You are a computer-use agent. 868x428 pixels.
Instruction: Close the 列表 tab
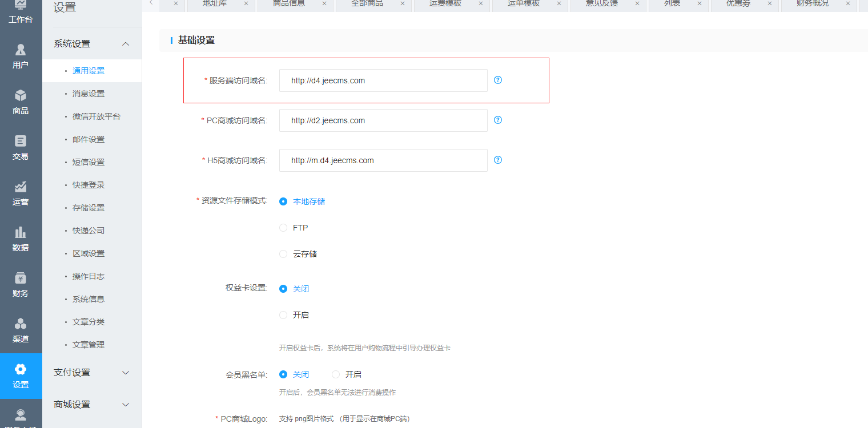pyautogui.click(x=700, y=3)
